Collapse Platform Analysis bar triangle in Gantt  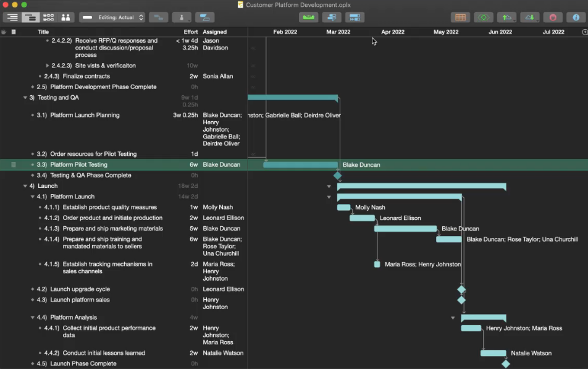(x=453, y=318)
